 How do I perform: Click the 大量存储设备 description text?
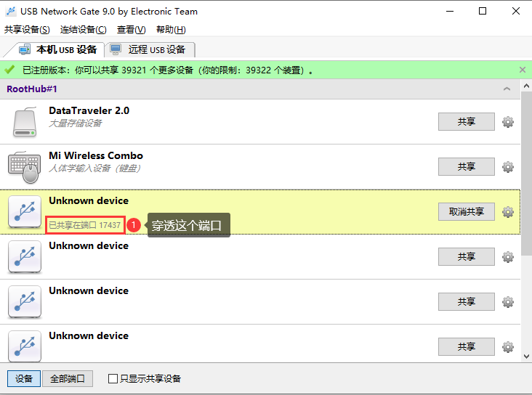point(76,123)
